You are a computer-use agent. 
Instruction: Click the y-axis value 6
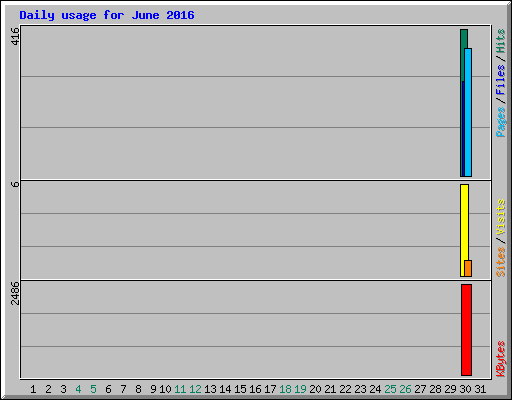pyautogui.click(x=15, y=184)
